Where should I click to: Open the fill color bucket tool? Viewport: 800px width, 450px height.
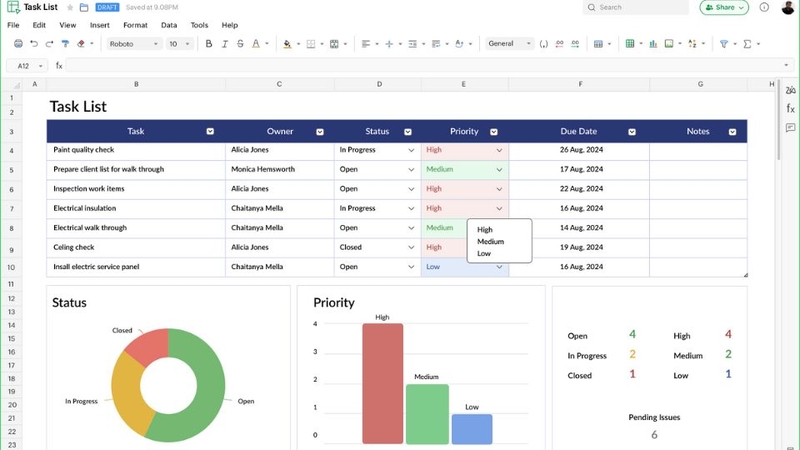coord(287,44)
